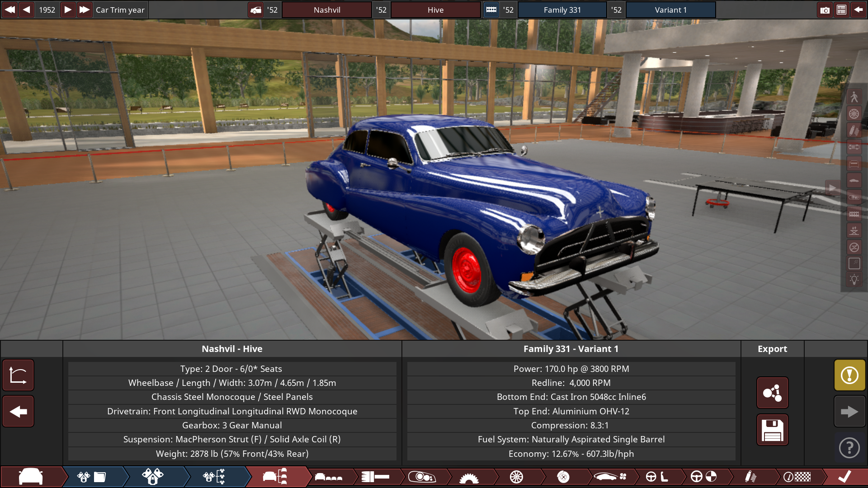The width and height of the screenshot is (868, 488).
Task: Click the car model icon beside '52
Action: [x=256, y=9]
